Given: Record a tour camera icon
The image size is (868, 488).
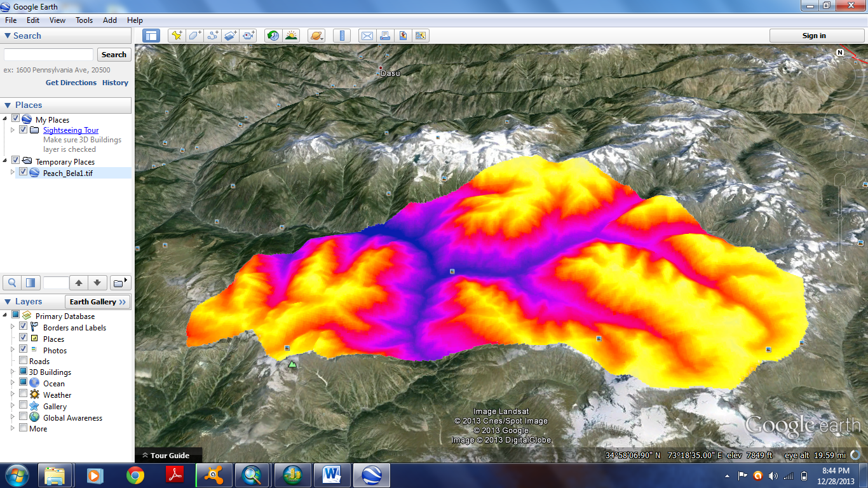Looking at the screenshot, I should [x=248, y=36].
